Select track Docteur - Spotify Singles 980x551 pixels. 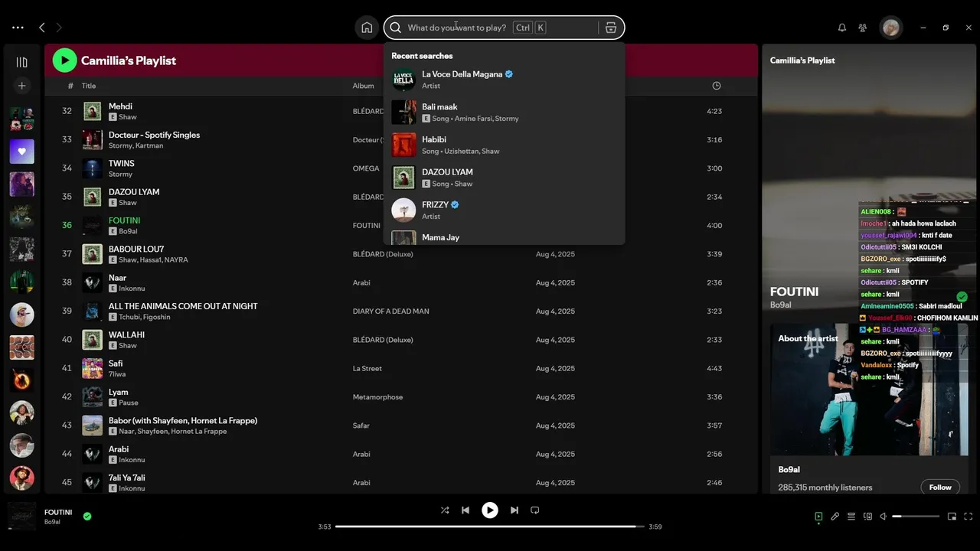pos(154,135)
